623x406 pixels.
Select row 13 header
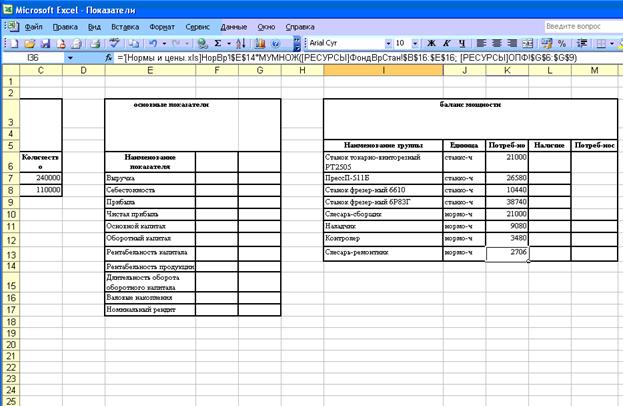point(11,255)
